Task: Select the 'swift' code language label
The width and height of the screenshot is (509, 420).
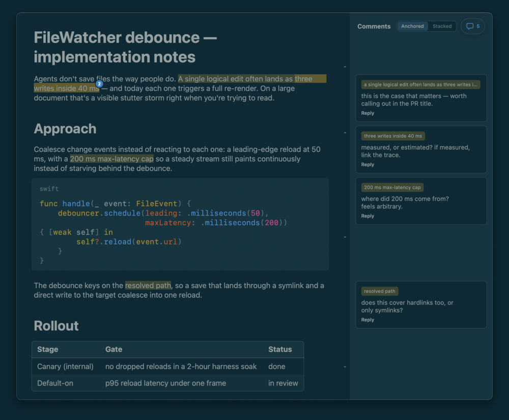Action: pyautogui.click(x=49, y=189)
